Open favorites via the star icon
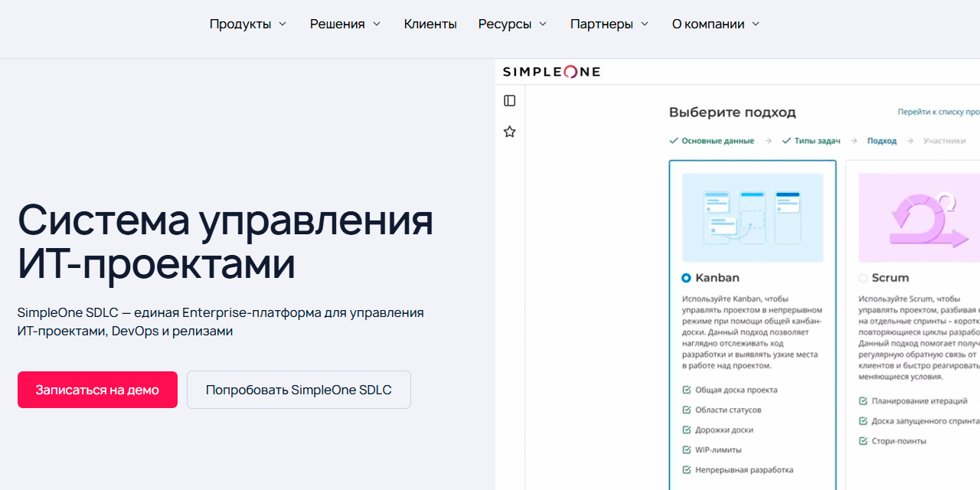The image size is (980, 490). 510,132
